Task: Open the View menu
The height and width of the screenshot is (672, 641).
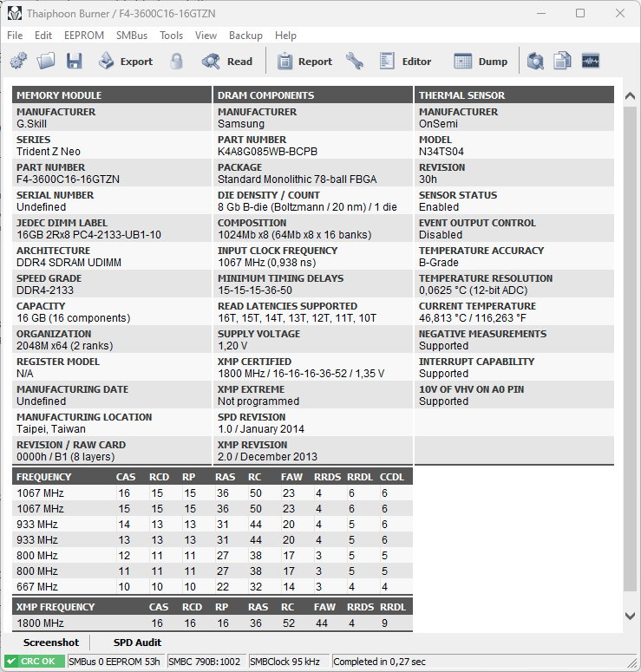Action: tap(206, 36)
